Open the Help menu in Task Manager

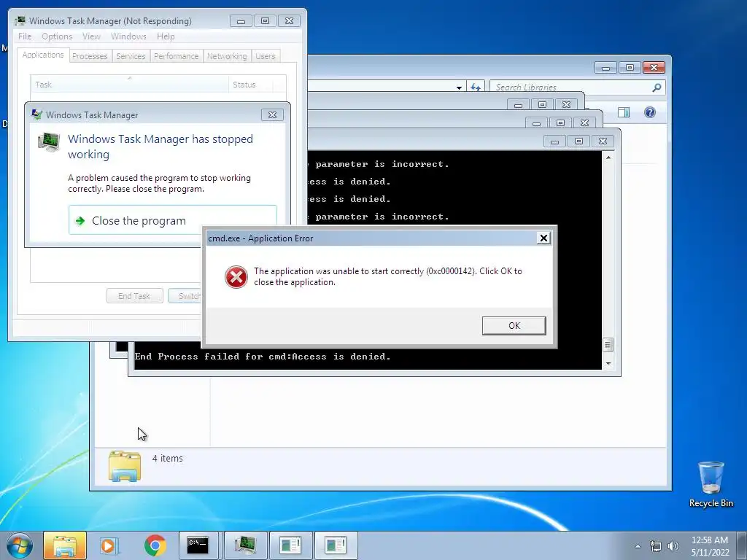point(166,36)
